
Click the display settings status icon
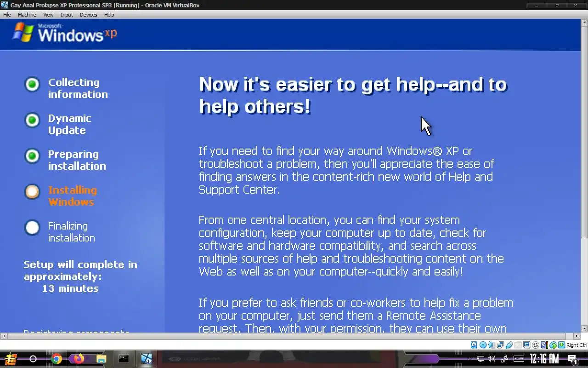pyautogui.click(x=526, y=345)
